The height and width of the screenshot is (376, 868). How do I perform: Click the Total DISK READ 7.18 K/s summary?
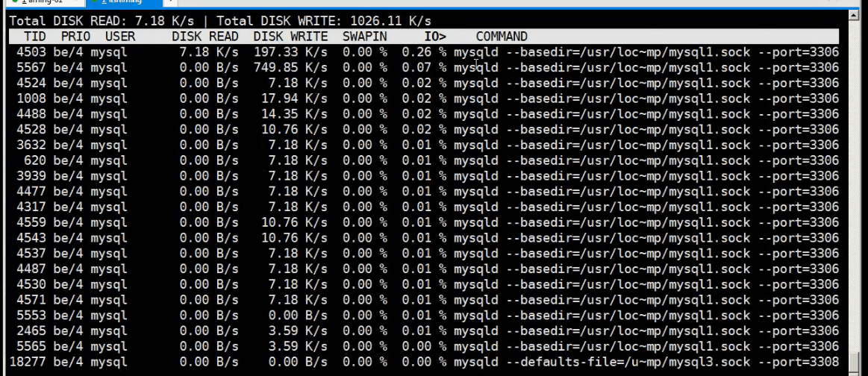(x=102, y=21)
